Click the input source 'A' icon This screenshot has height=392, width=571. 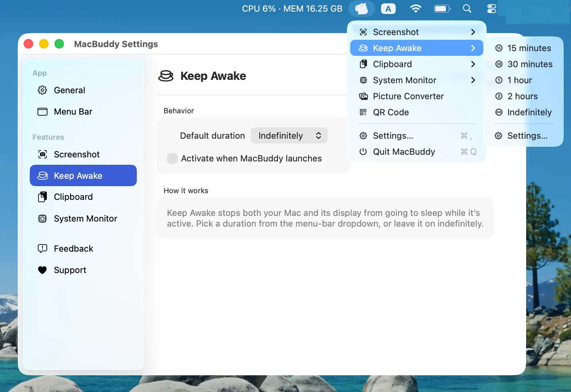(x=388, y=9)
